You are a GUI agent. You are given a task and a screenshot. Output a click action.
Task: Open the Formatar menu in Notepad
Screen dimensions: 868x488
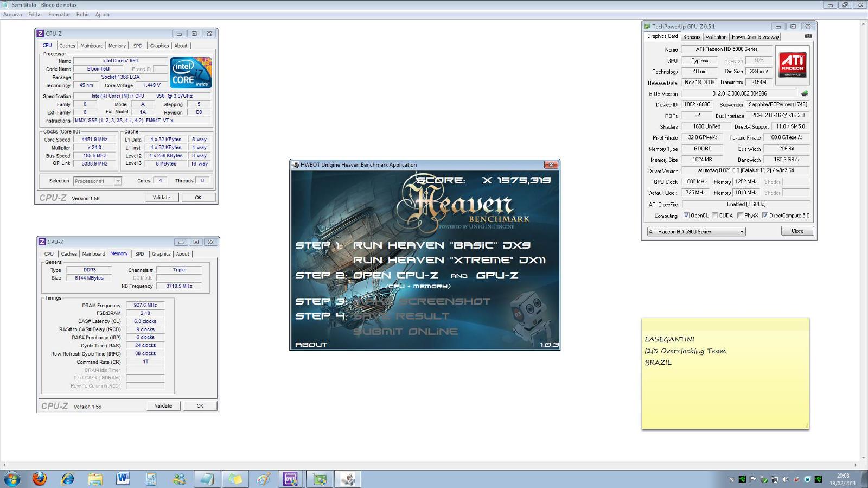[x=59, y=15]
